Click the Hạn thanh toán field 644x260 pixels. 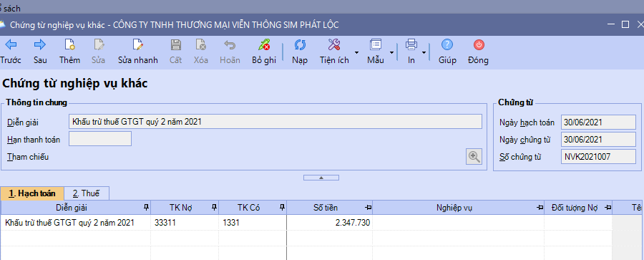(100, 139)
